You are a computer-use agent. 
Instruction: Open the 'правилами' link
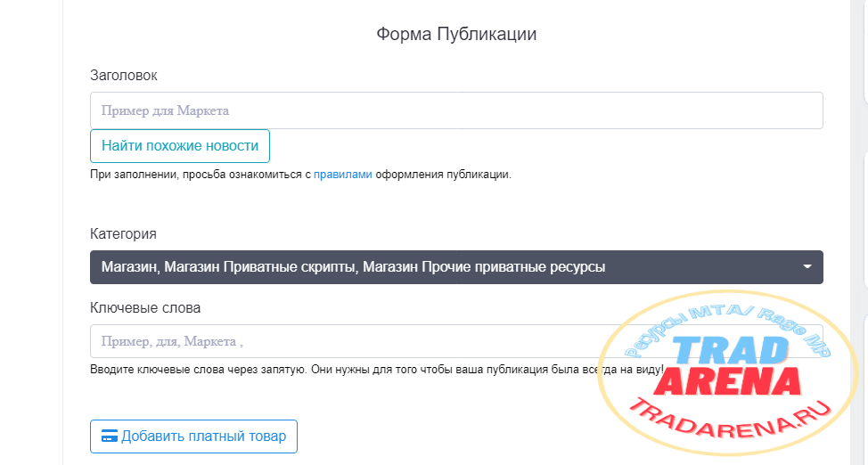(342, 175)
